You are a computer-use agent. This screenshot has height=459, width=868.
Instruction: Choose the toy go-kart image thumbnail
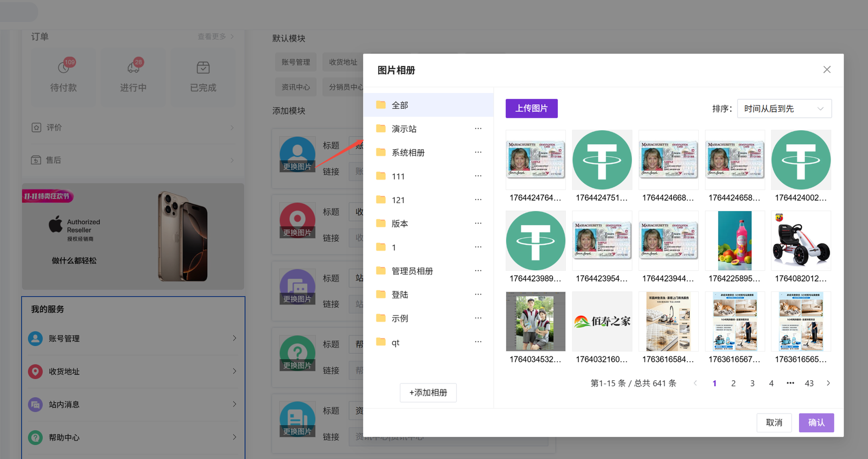point(801,241)
